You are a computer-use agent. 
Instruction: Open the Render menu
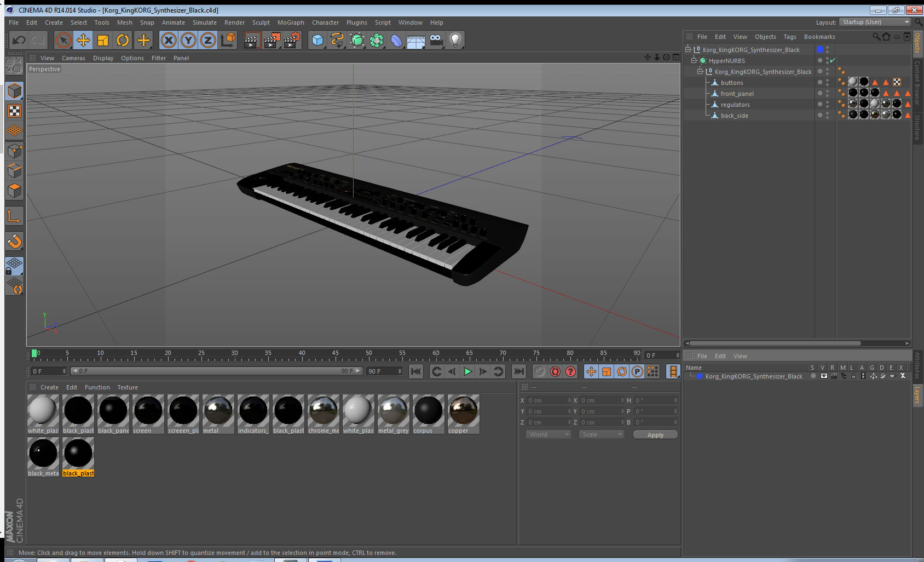point(234,22)
